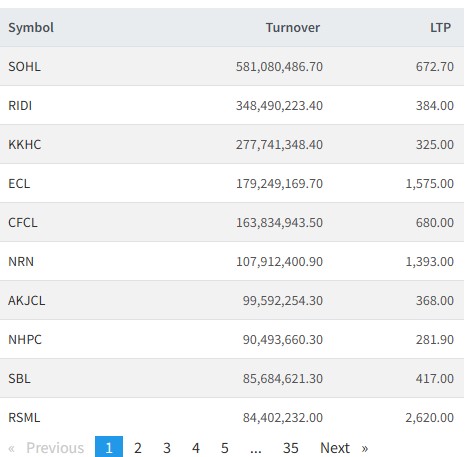Open the AKJCL stock symbol
The width and height of the screenshot is (475, 457).
click(x=27, y=301)
